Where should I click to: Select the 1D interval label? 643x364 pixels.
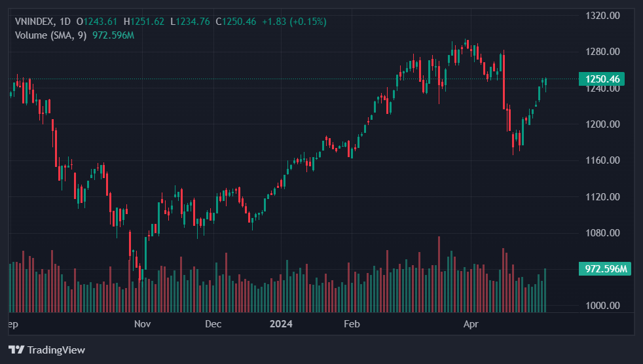pos(65,22)
